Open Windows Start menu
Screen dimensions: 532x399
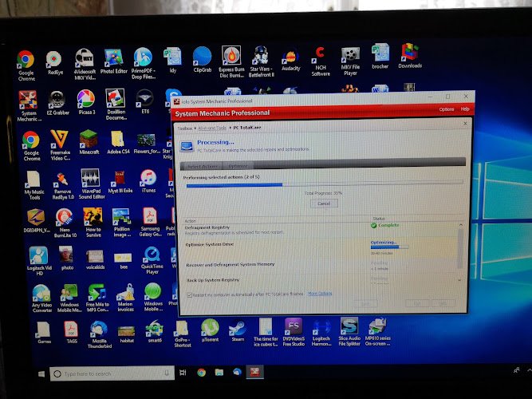click(41, 374)
